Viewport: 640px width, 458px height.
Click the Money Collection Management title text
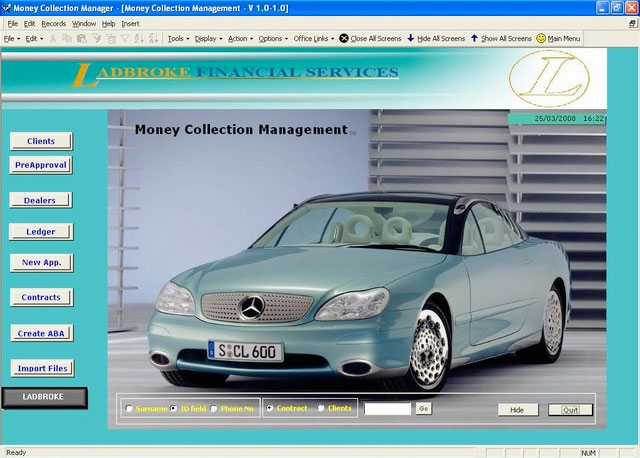click(x=242, y=129)
